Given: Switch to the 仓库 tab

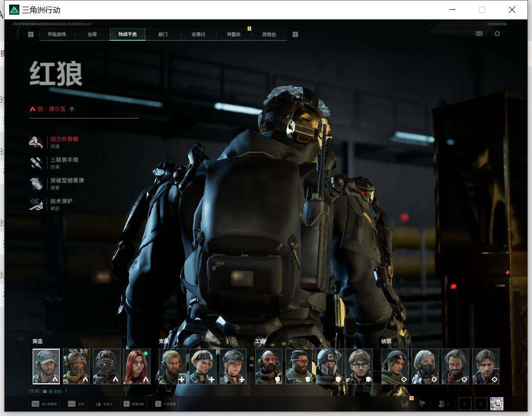Looking at the screenshot, I should (x=92, y=34).
